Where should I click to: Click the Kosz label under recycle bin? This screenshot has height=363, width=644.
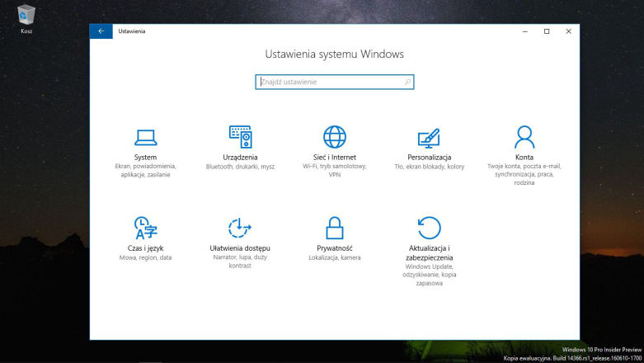tap(26, 31)
